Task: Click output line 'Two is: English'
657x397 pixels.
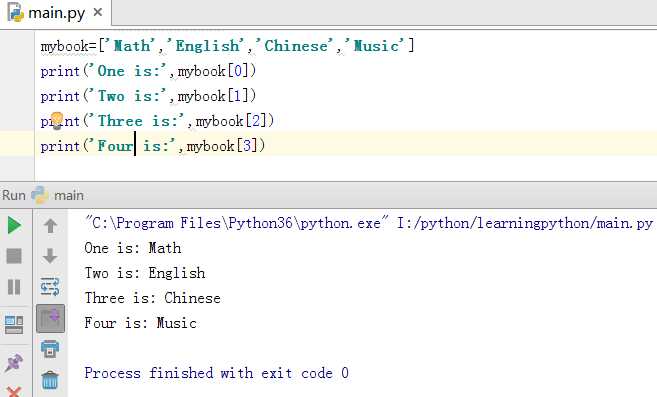Action: click(x=145, y=273)
